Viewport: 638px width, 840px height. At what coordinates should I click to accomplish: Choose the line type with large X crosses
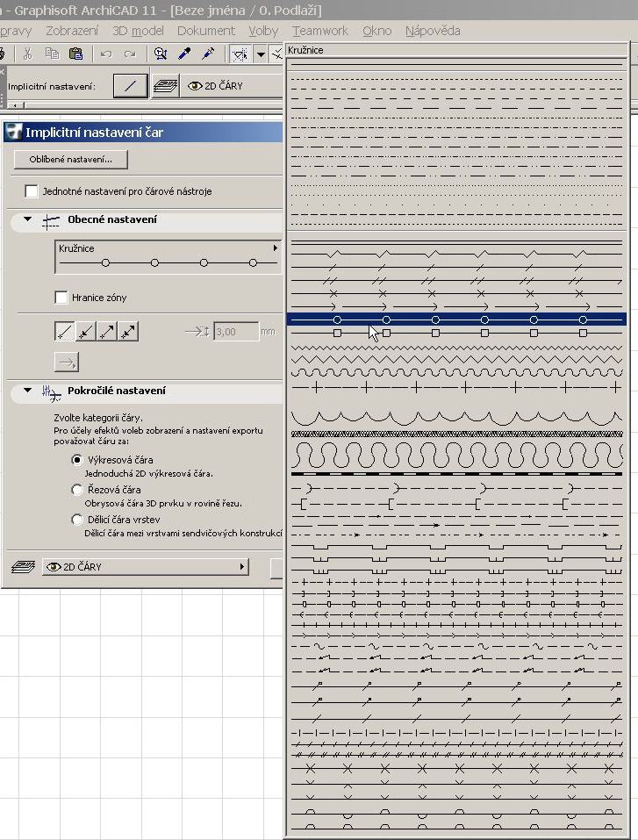pos(456,768)
